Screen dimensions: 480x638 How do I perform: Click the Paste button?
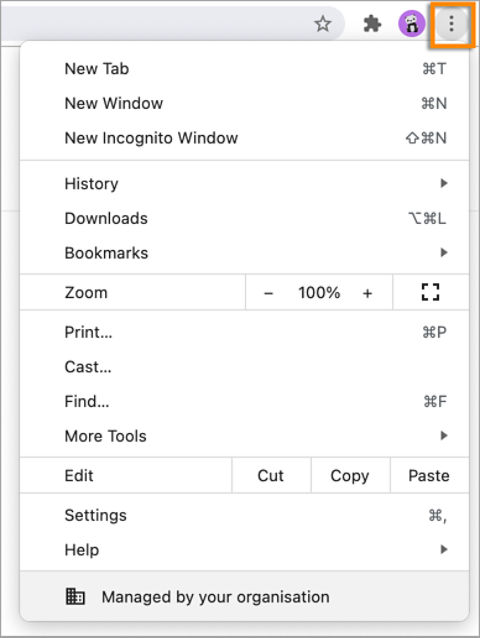(429, 475)
